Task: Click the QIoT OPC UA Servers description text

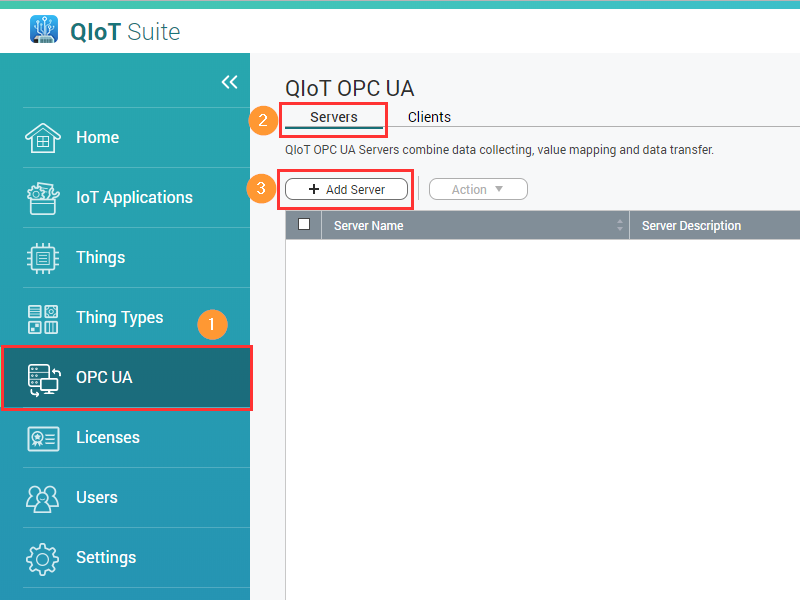Action: click(499, 150)
